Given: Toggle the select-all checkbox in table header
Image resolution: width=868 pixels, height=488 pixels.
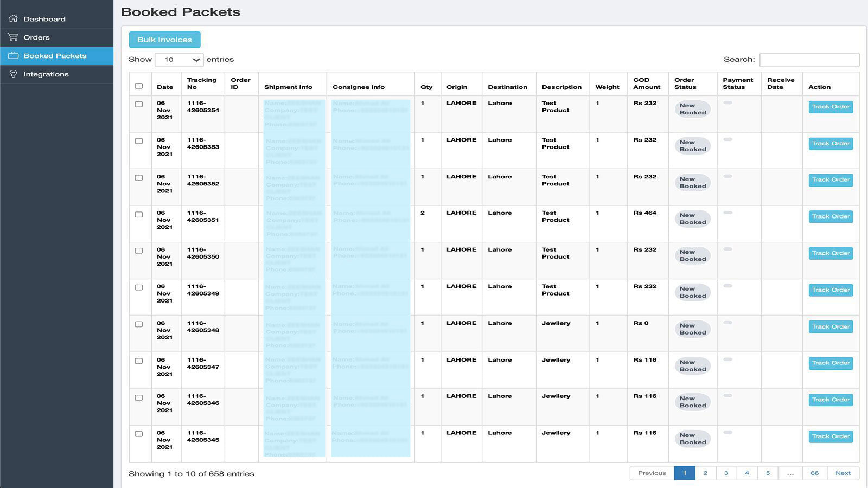Looking at the screenshot, I should [139, 86].
